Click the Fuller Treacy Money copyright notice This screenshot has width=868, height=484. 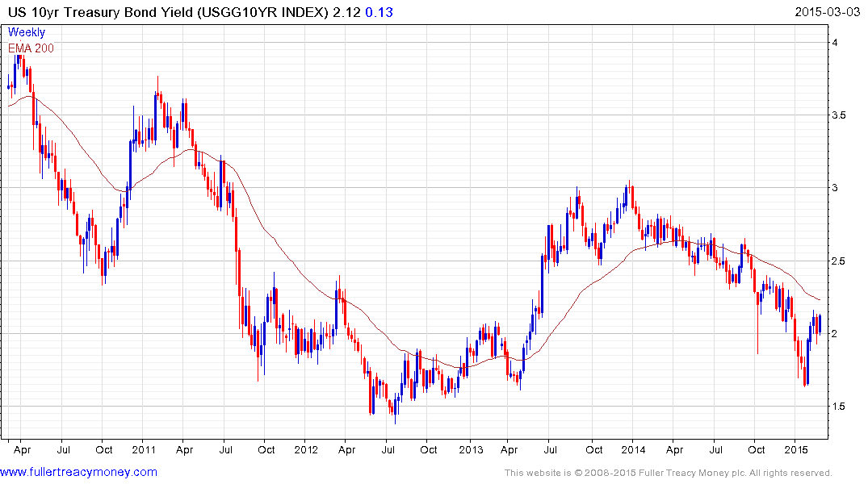[668, 473]
